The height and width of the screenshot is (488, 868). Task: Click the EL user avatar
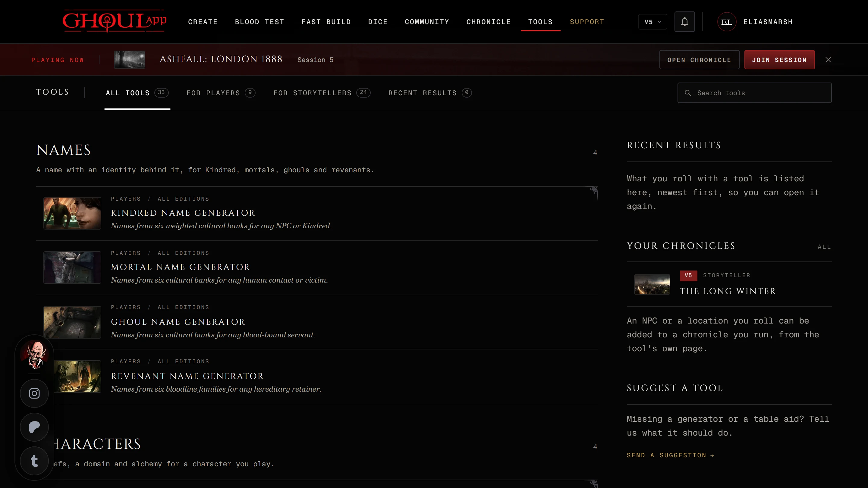click(726, 22)
